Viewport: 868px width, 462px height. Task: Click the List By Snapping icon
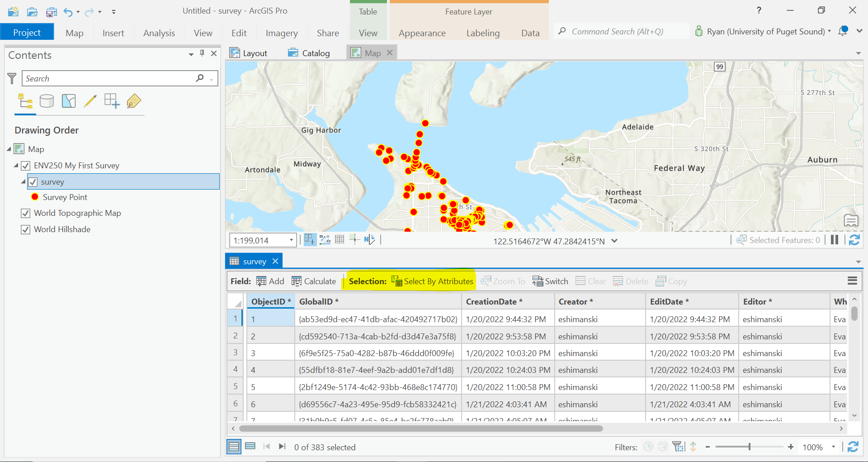tap(112, 101)
